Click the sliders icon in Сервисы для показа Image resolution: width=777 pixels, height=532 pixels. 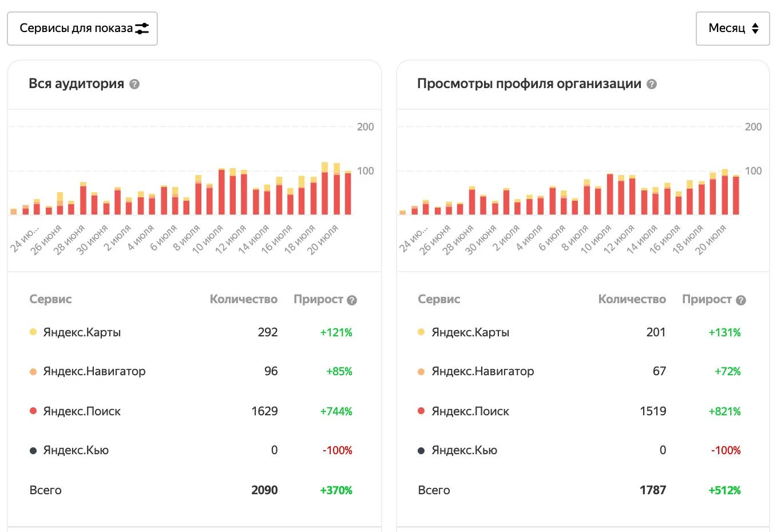click(142, 29)
